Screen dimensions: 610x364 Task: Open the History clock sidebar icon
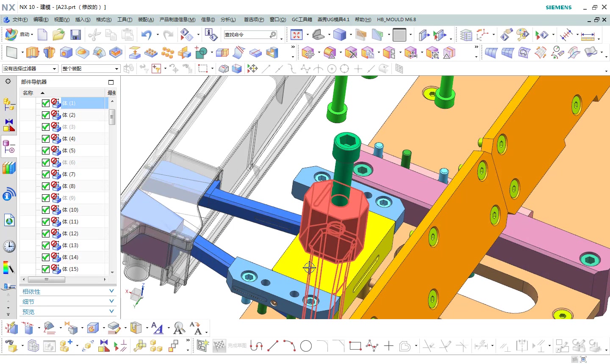coord(9,246)
